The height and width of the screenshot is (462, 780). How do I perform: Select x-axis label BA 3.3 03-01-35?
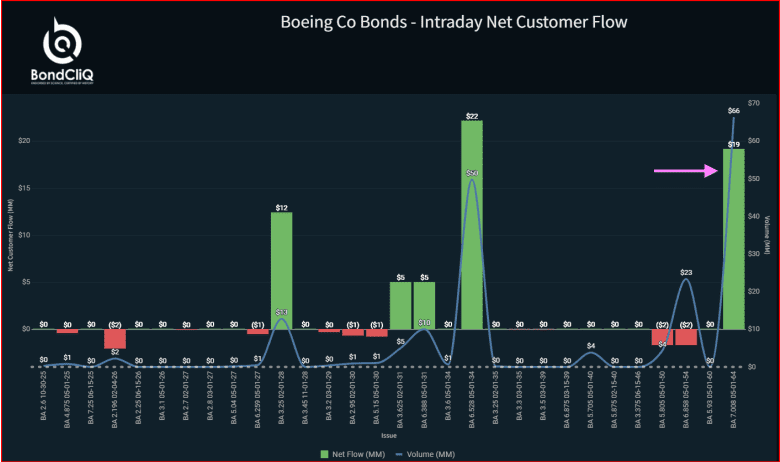(x=519, y=395)
